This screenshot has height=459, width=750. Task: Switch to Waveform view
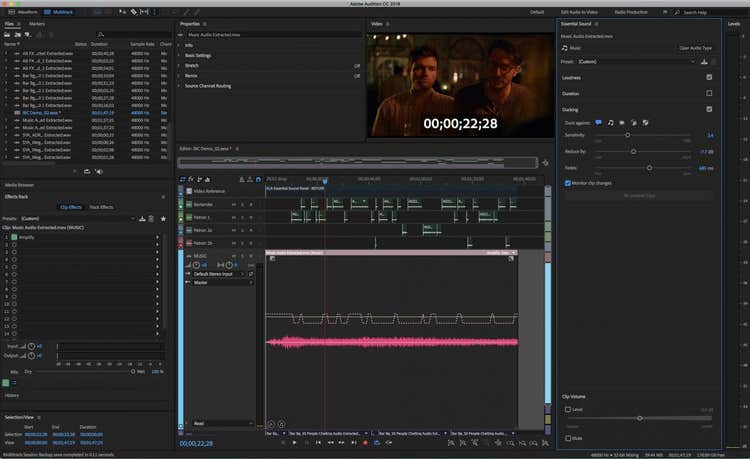click(x=22, y=11)
